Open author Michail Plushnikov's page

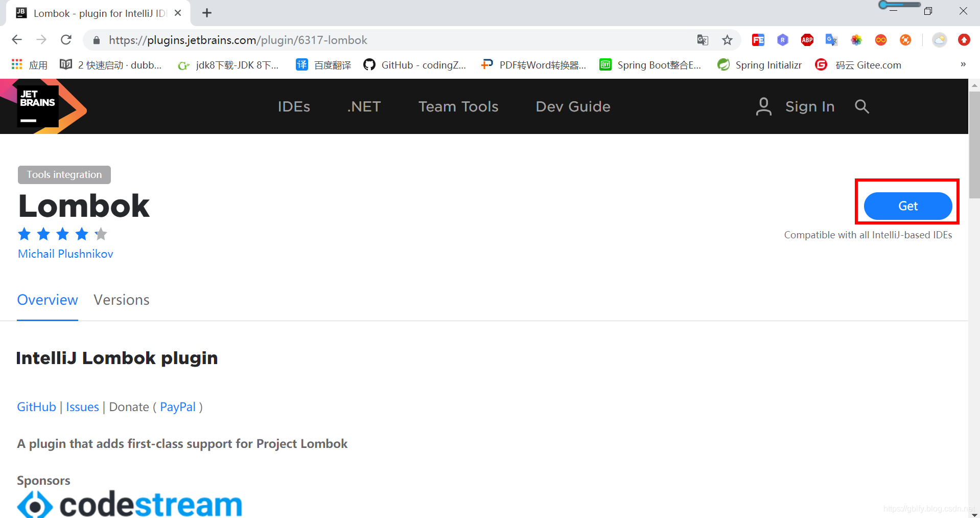[65, 254]
